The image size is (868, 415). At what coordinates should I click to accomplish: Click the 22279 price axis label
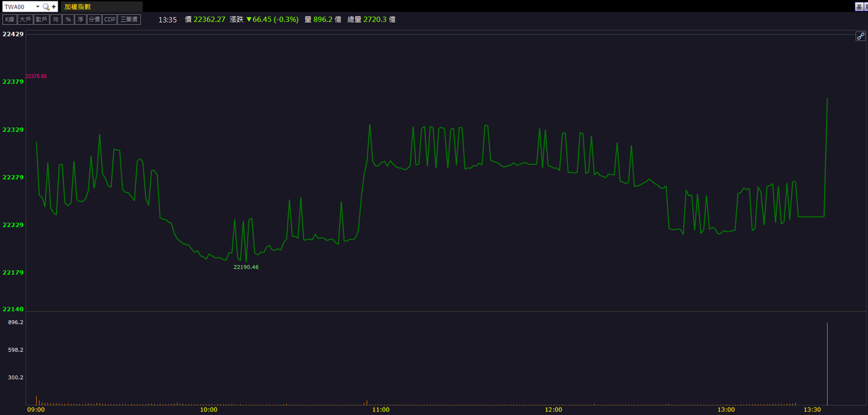tap(13, 178)
